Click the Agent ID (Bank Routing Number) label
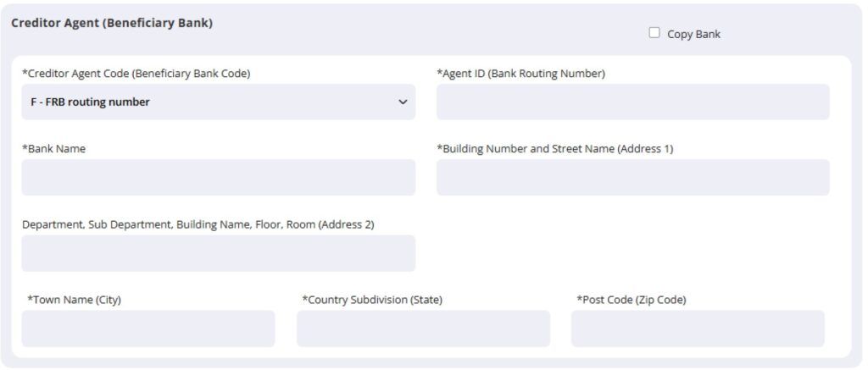The height and width of the screenshot is (370, 868). tap(520, 74)
